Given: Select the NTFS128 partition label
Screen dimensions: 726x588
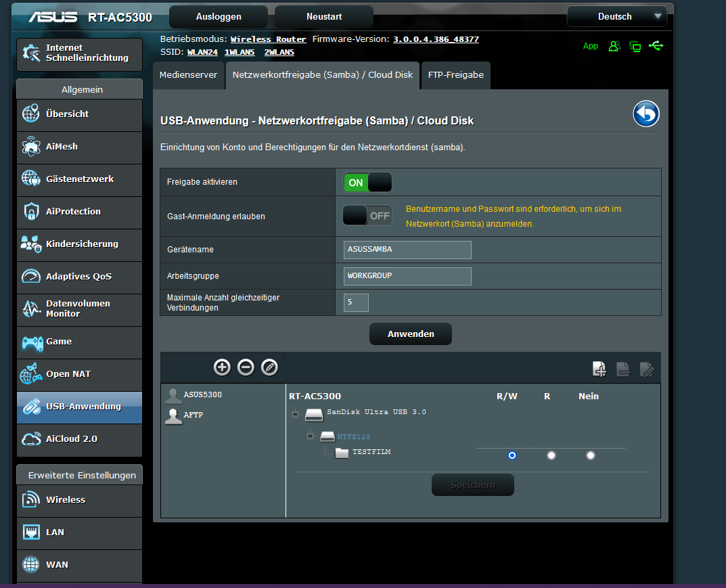Looking at the screenshot, I should (354, 436).
